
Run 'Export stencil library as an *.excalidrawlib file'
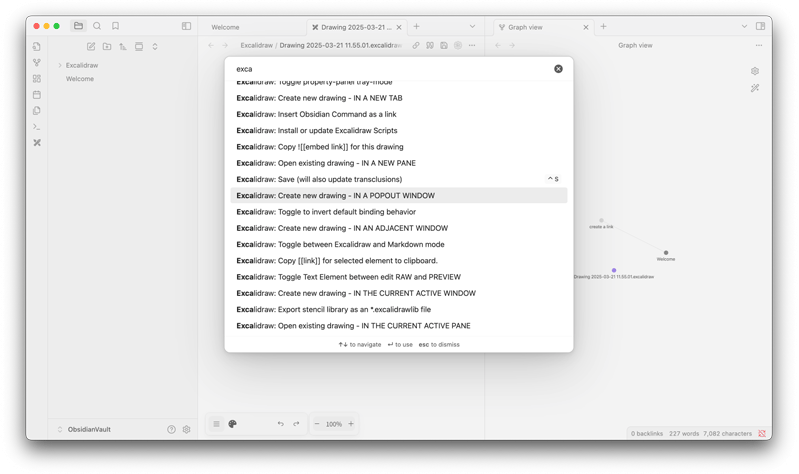[x=398, y=310]
